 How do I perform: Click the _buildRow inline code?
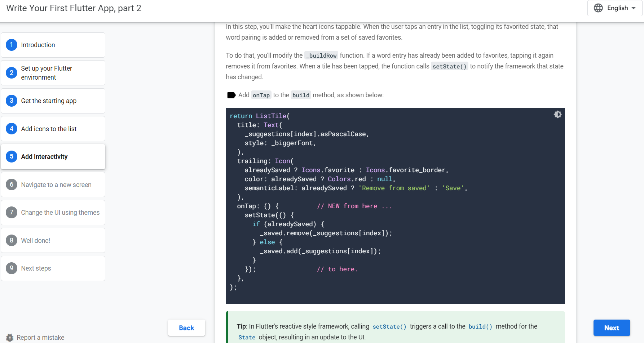(x=321, y=55)
